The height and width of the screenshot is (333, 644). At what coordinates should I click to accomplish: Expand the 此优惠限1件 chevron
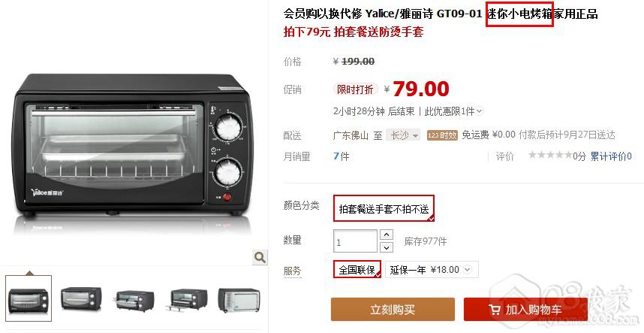[480, 111]
